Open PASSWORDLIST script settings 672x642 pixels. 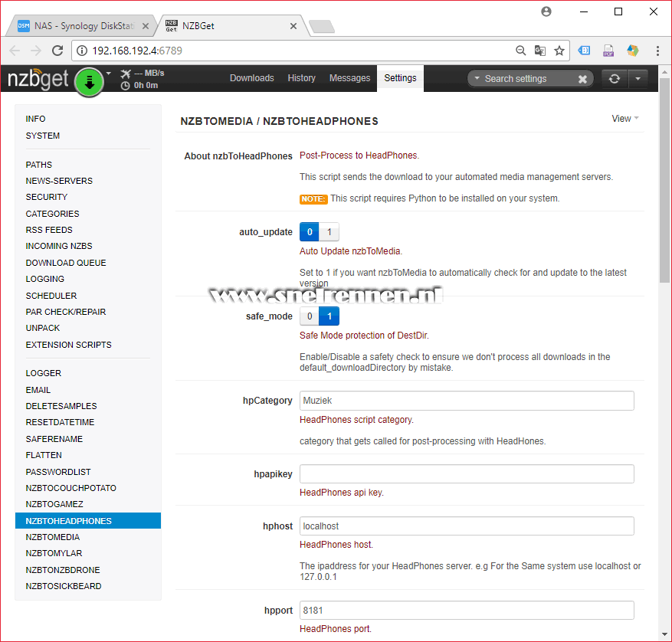point(58,472)
